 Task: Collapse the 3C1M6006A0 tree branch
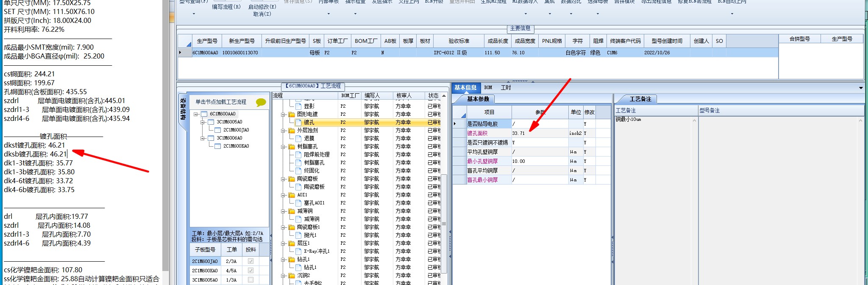click(x=203, y=138)
